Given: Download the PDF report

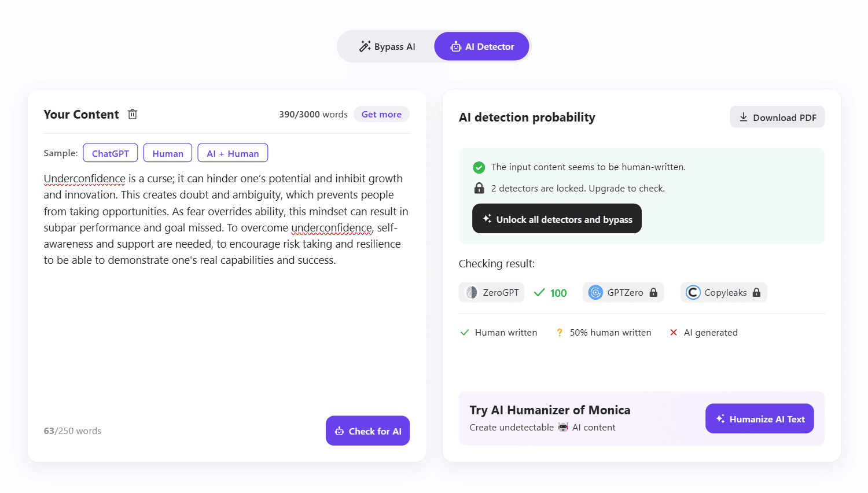Looking at the screenshot, I should tap(777, 117).
